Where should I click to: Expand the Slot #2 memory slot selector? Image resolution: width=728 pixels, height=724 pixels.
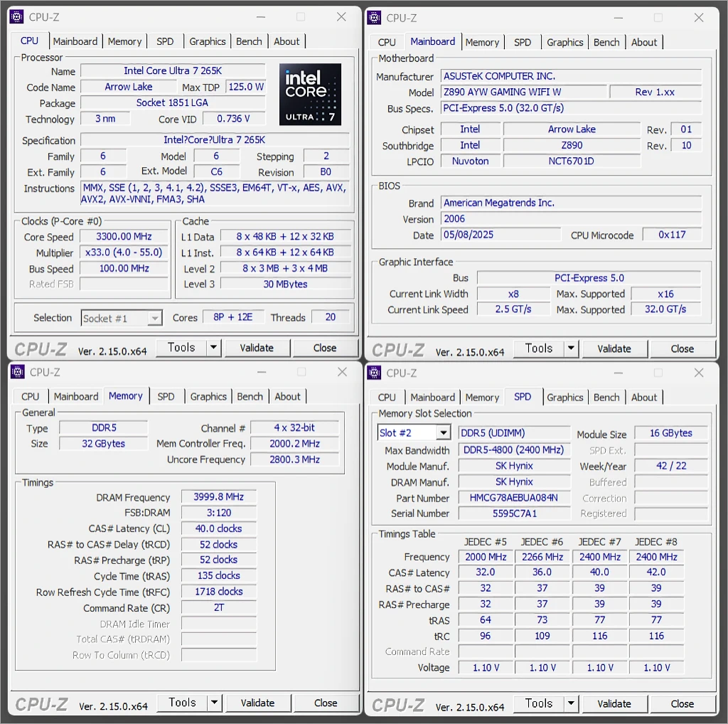tap(443, 433)
